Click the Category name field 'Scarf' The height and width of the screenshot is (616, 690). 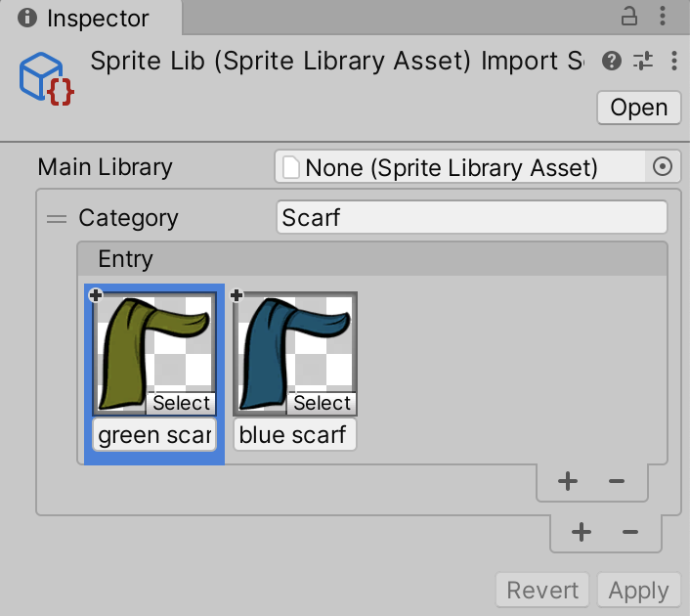pyautogui.click(x=471, y=218)
